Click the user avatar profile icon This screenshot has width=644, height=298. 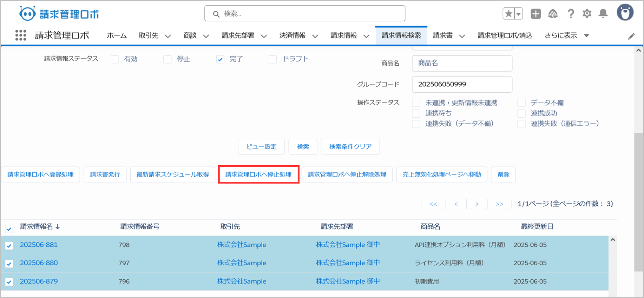625,13
